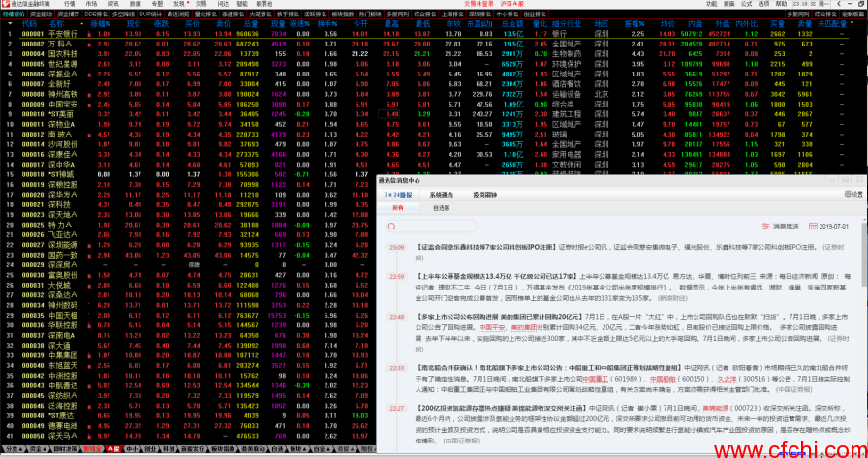Sort the table by the 总量 column header
Screen dimensions: 868x458
pyautogui.click(x=251, y=24)
